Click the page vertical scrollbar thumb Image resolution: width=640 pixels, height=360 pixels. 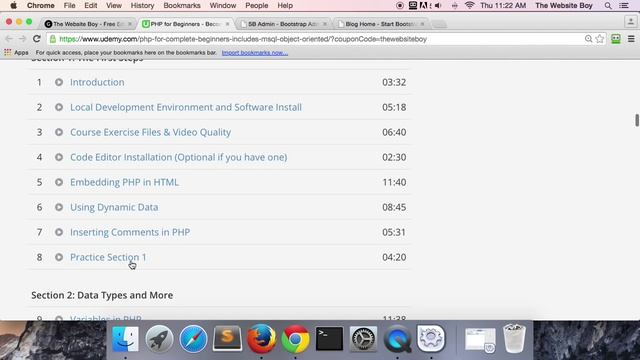tap(637, 120)
